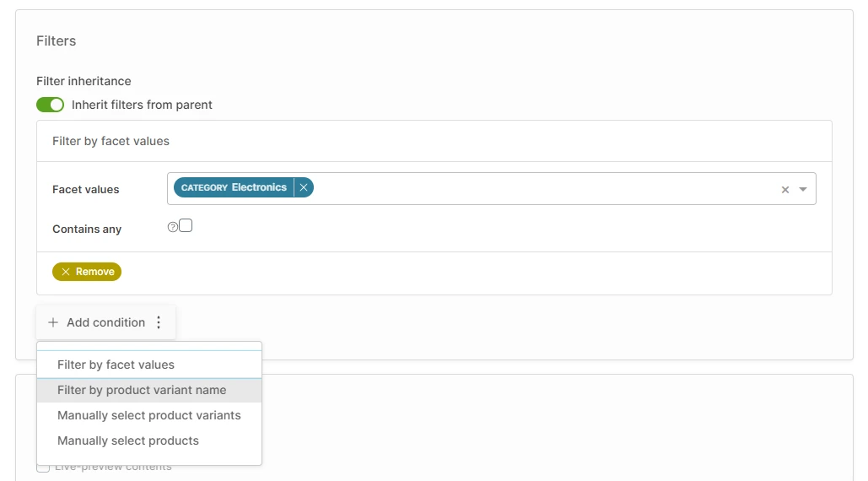Select 'Filter by product variant name' option
The width and height of the screenshot is (868, 481).
pyautogui.click(x=142, y=390)
